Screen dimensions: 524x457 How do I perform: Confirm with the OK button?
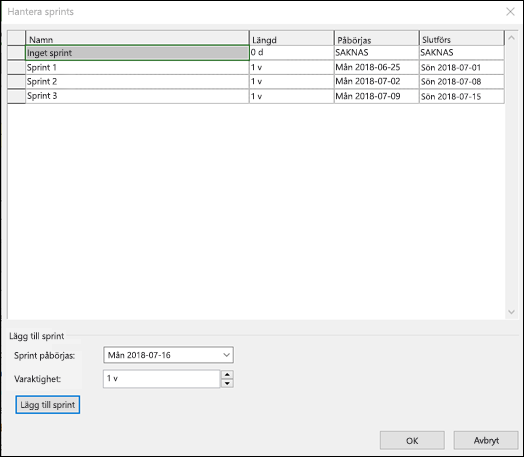(412, 440)
